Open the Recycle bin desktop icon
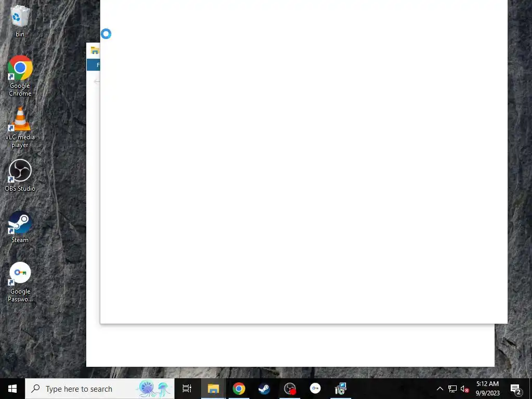This screenshot has width=532, height=399. (x=20, y=21)
